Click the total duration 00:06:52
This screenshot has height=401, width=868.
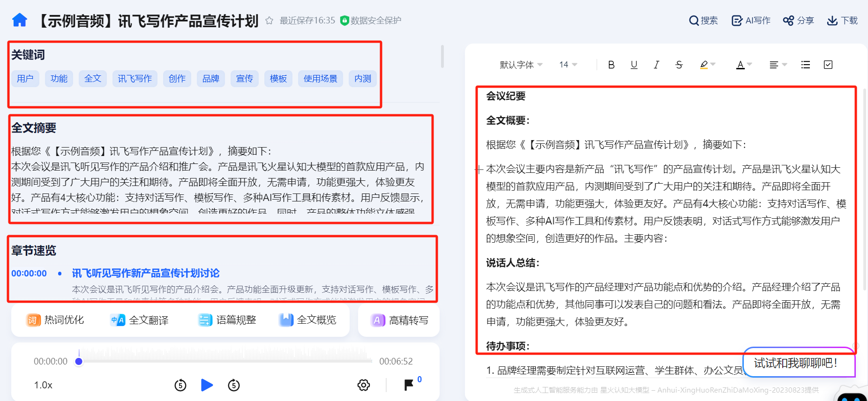click(396, 361)
